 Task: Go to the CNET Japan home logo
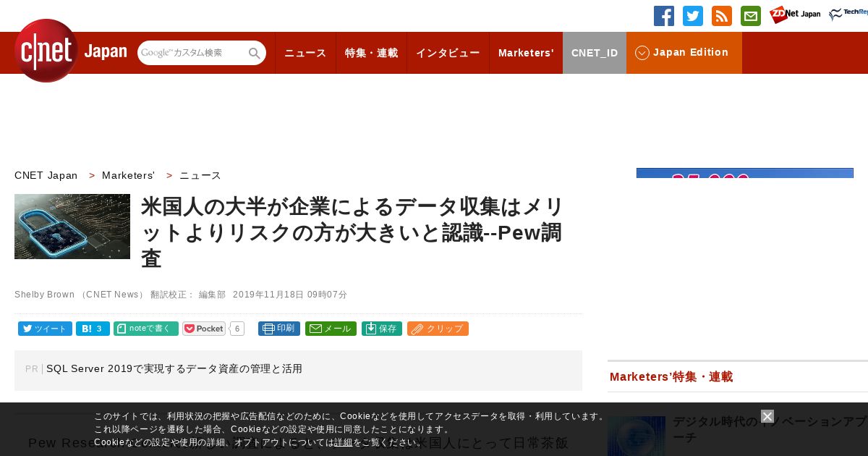coord(70,51)
